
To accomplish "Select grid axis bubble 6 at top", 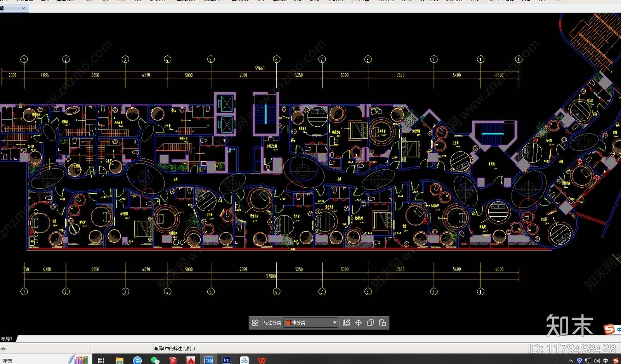I will [276, 59].
